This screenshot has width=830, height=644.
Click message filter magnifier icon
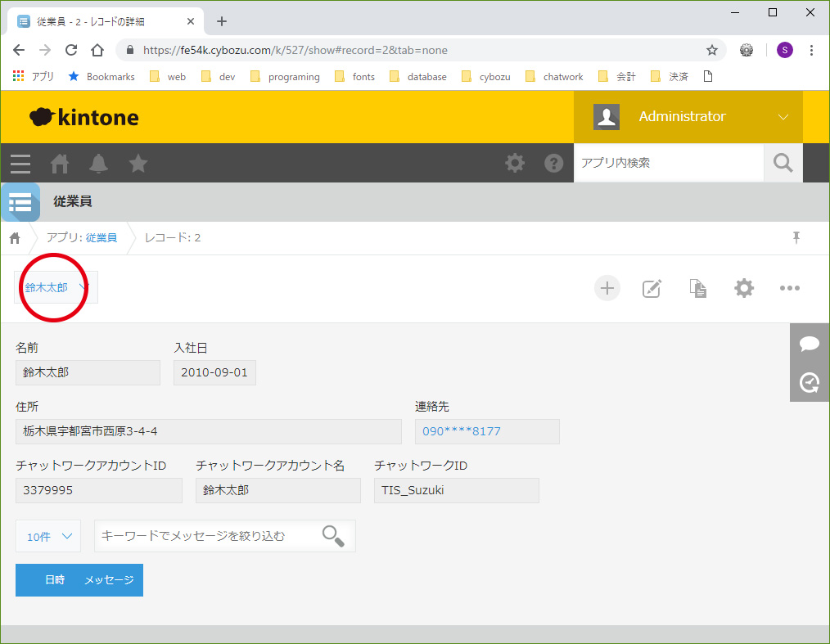pyautogui.click(x=333, y=536)
